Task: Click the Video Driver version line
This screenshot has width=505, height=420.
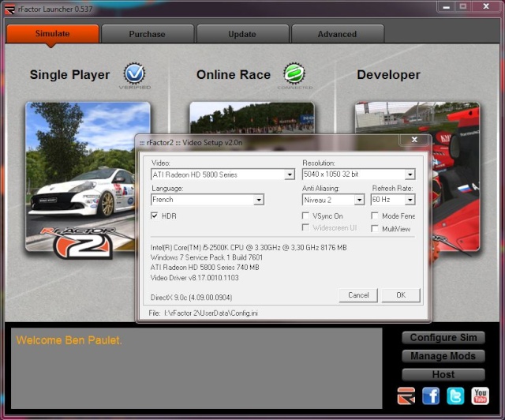Action: pyautogui.click(x=195, y=278)
